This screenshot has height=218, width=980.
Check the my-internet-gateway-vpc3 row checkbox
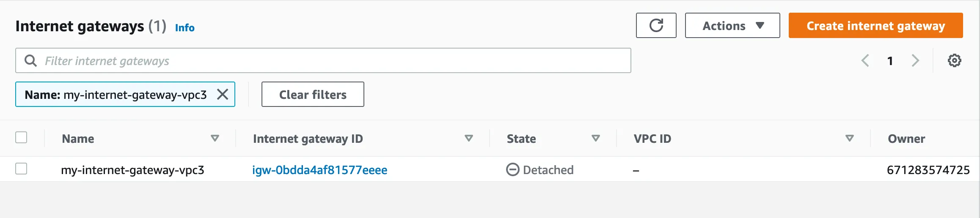(21, 169)
